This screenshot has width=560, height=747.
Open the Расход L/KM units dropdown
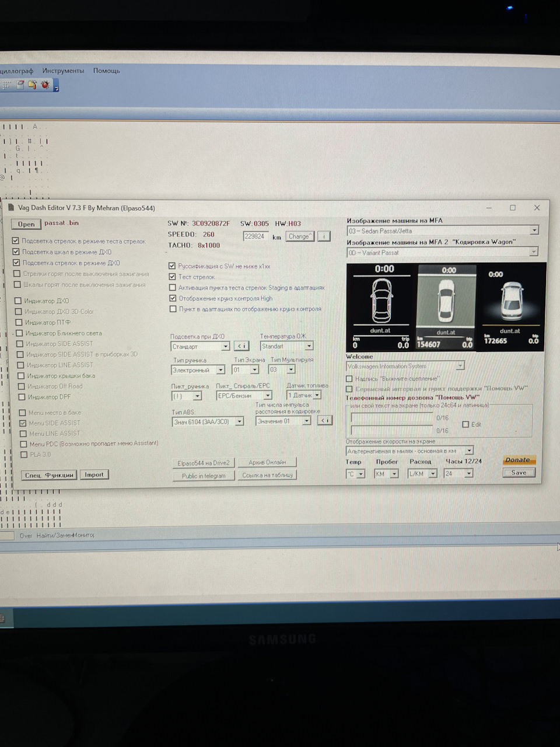click(422, 473)
